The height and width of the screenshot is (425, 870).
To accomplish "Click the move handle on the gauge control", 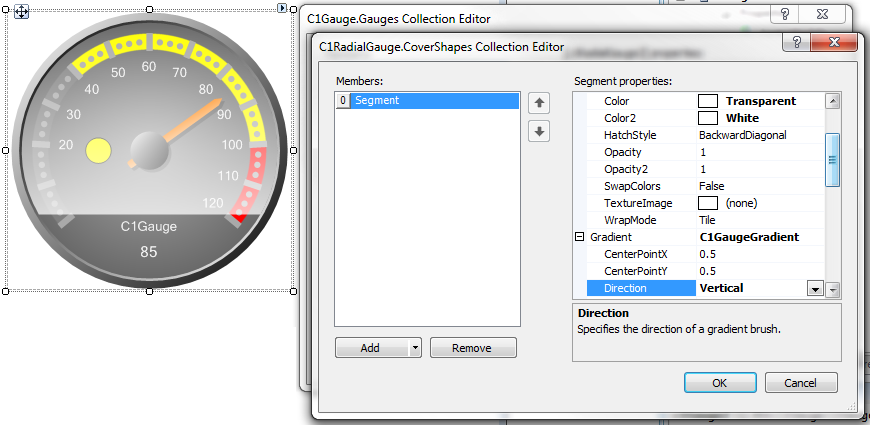I will tap(21, 13).
